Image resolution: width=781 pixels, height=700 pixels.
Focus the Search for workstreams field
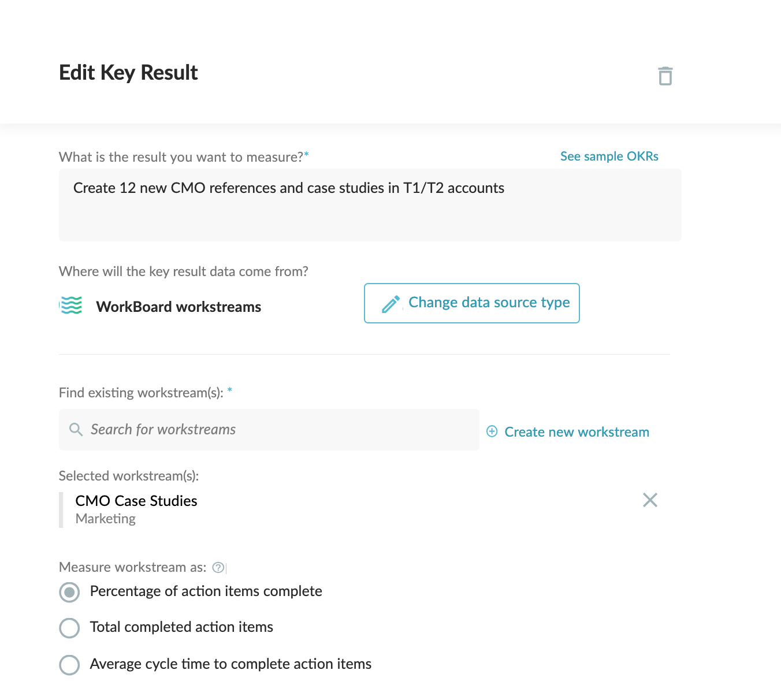[x=269, y=430]
